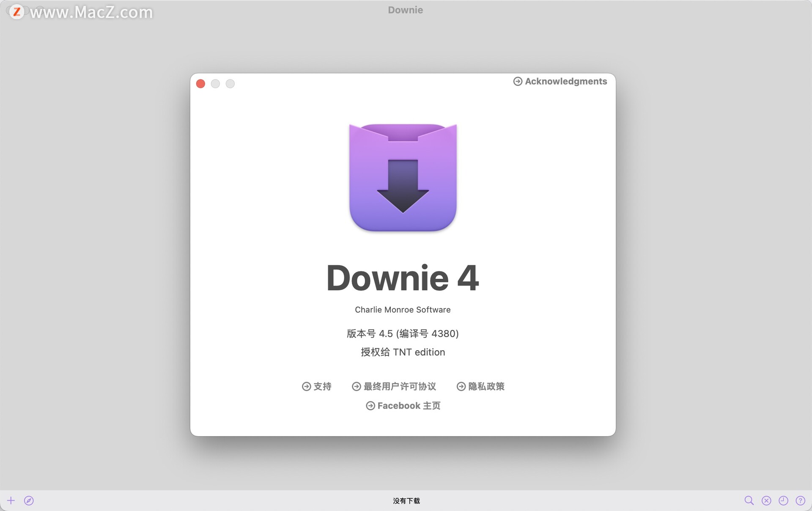Click the magnifying glass search icon
The image size is (812, 511).
click(749, 500)
